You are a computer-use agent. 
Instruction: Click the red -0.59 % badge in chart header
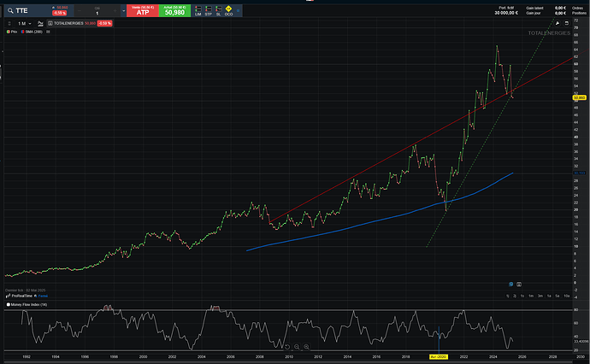click(104, 23)
